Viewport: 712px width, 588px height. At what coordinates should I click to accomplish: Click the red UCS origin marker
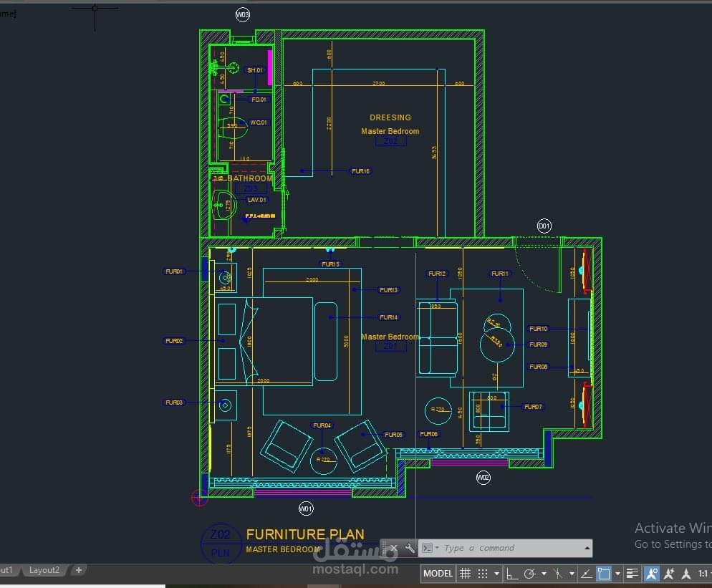tap(199, 498)
